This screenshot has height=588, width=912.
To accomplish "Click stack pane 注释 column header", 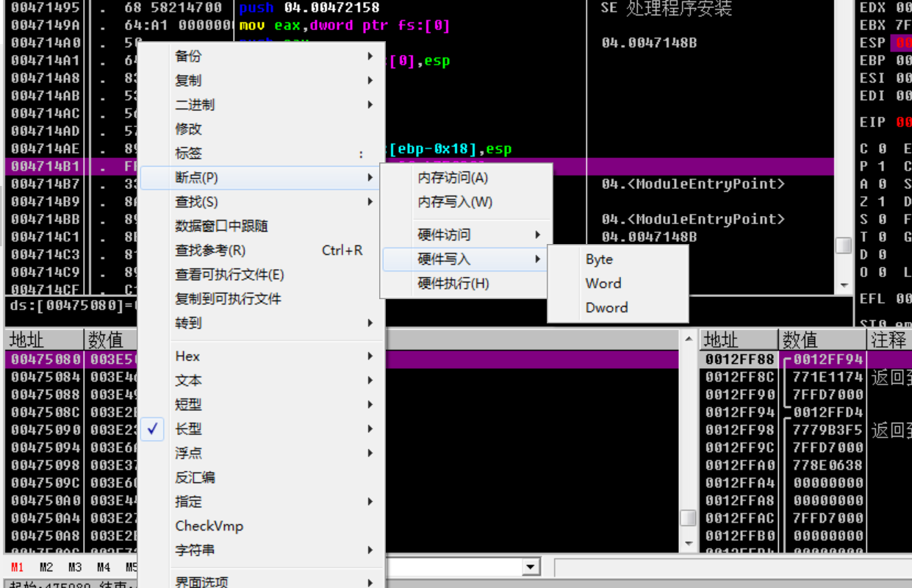I will [889, 340].
